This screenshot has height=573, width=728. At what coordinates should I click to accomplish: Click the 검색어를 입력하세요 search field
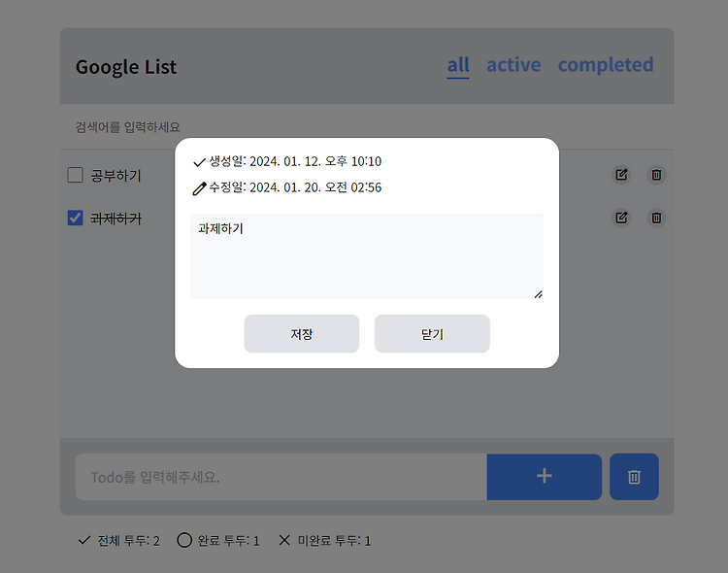tap(367, 127)
